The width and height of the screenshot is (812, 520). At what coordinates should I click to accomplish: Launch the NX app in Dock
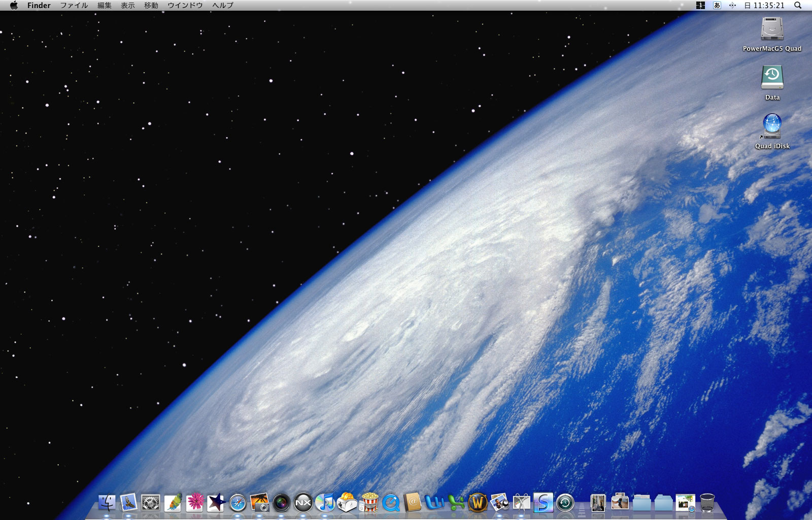(x=303, y=503)
